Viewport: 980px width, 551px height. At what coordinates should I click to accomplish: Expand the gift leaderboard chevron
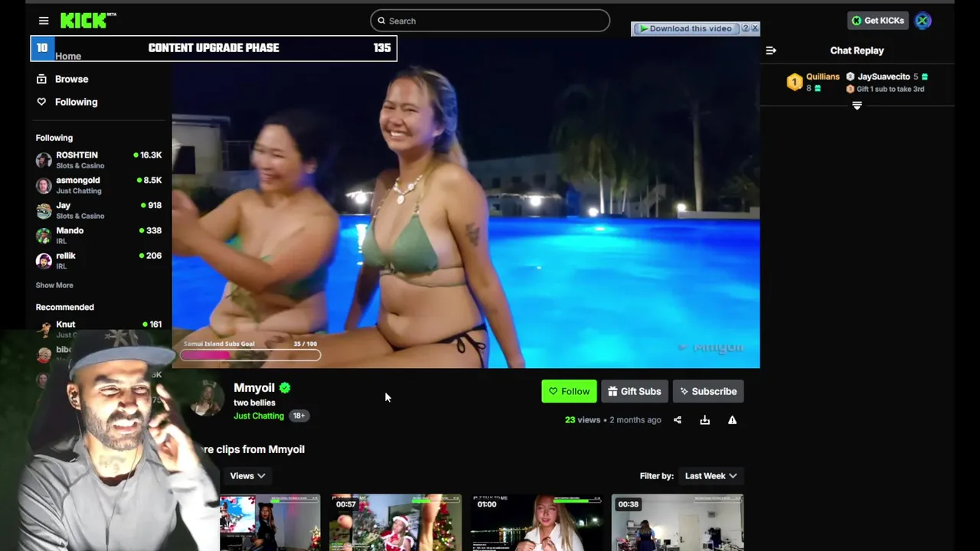point(857,106)
